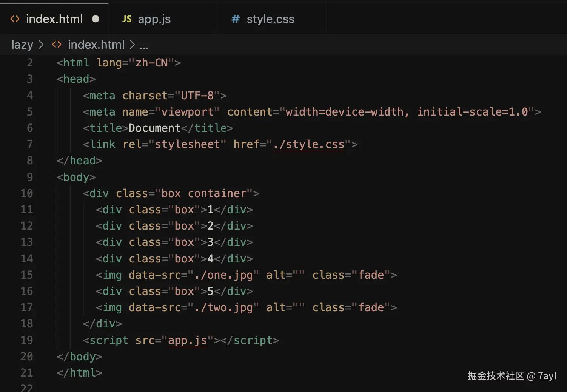
Task: Open the breadcrumb ellipsis symbol menu
Action: [144, 46]
